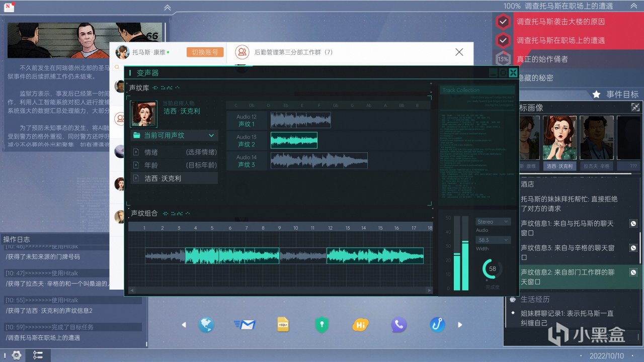644x362 pixels.
Task: Open the Stereo audio dropdown
Action: 493,222
